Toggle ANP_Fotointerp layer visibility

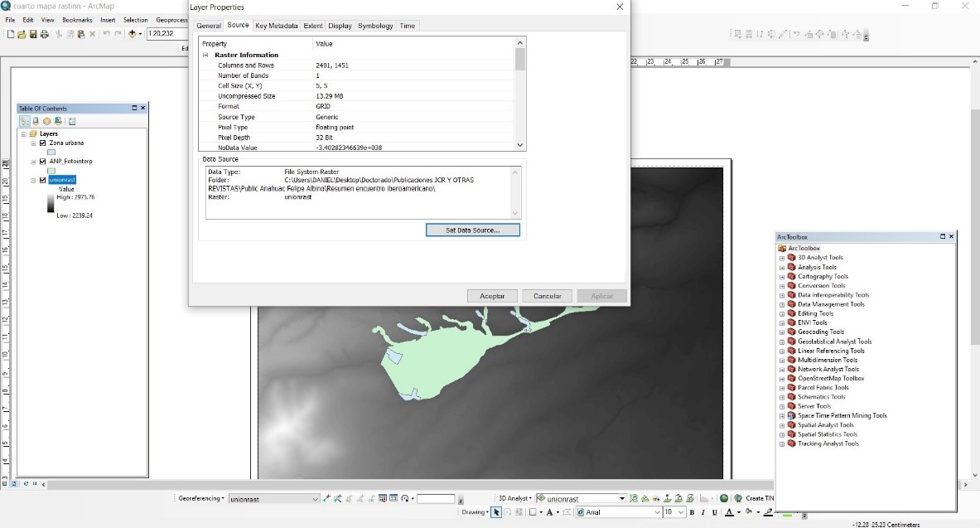point(42,162)
